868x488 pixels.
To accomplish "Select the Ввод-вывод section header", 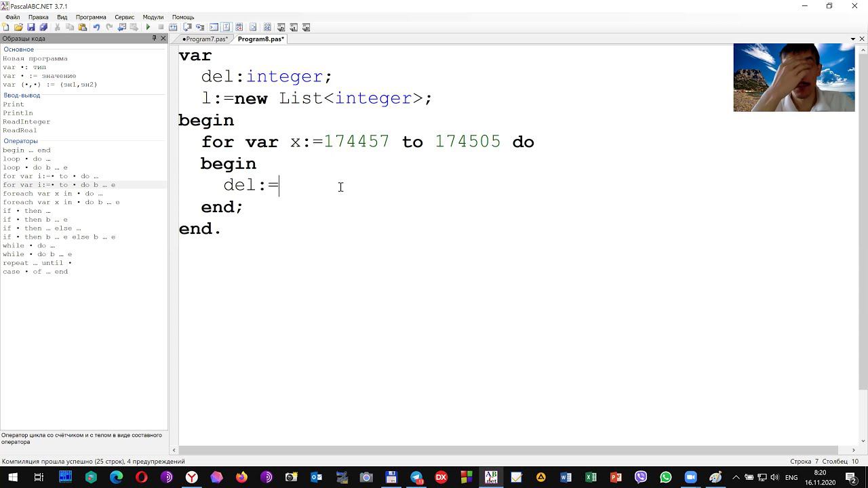I will point(22,96).
